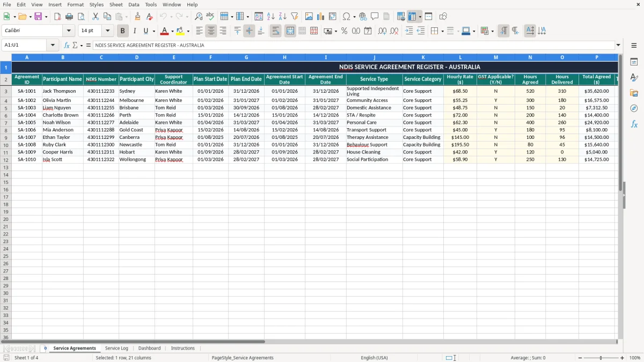The width and height of the screenshot is (644, 362).
Task: Expand the Font Size dropdown
Action: 107,31
